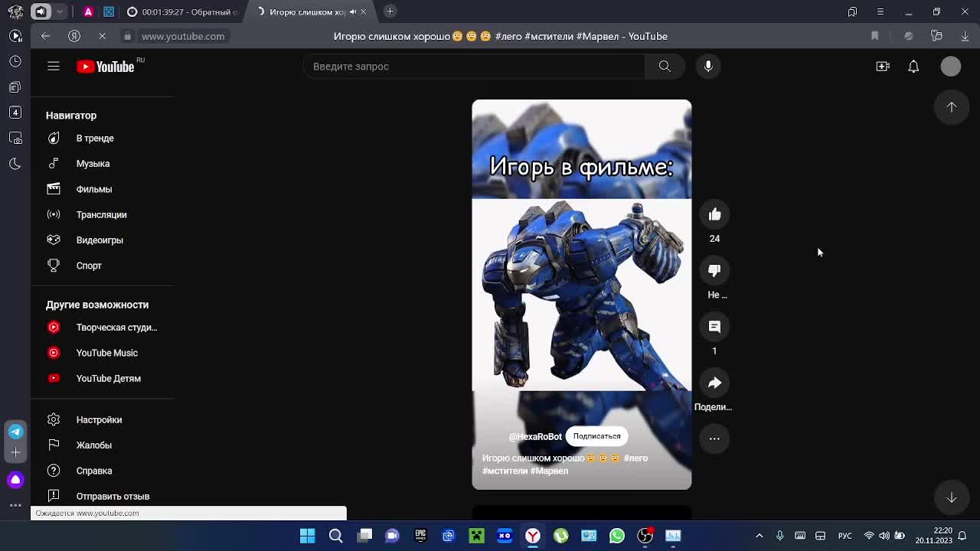Open the Yandex home Я button
The image size is (980, 551).
pyautogui.click(x=74, y=36)
